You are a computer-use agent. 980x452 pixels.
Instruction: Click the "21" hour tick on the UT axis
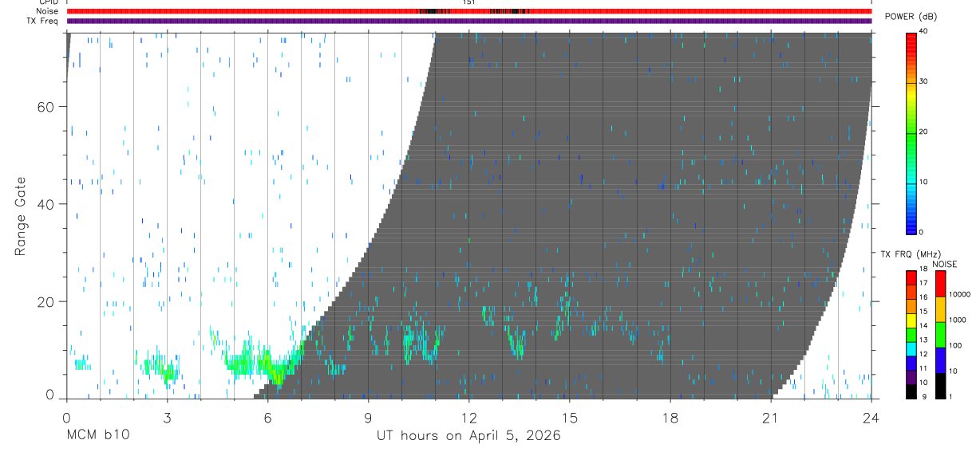771,418
